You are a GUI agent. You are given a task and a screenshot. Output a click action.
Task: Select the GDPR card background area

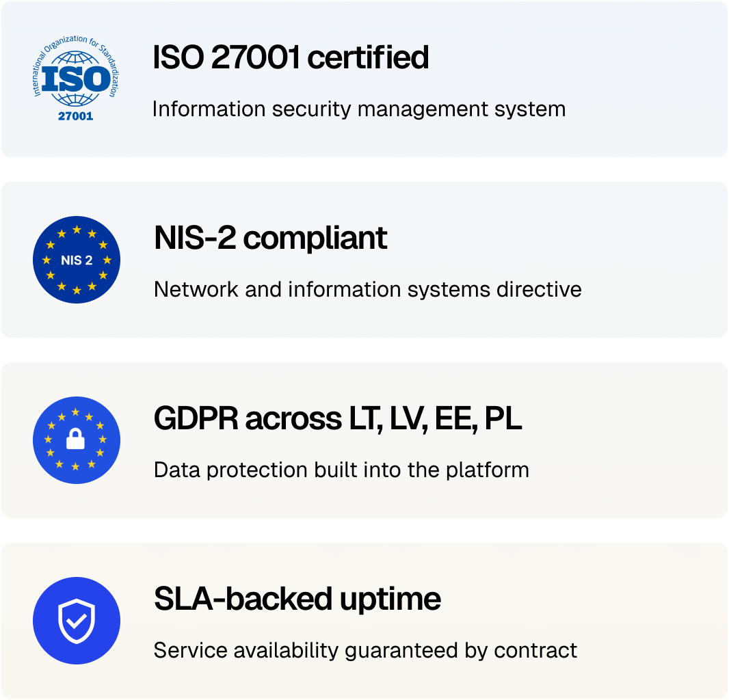pos(364,440)
